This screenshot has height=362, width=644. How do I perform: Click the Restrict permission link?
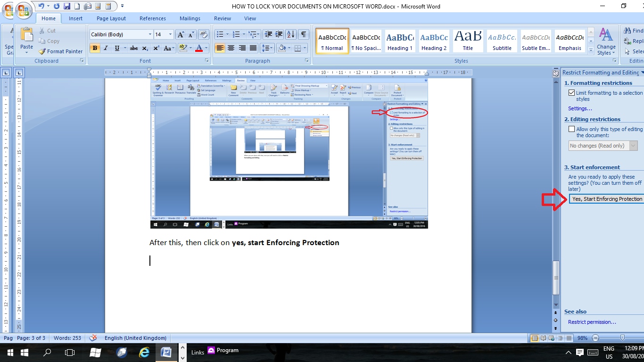[x=592, y=322]
